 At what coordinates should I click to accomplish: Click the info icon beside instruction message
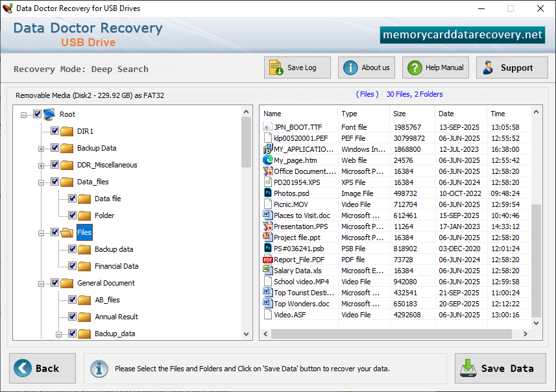pyautogui.click(x=99, y=369)
